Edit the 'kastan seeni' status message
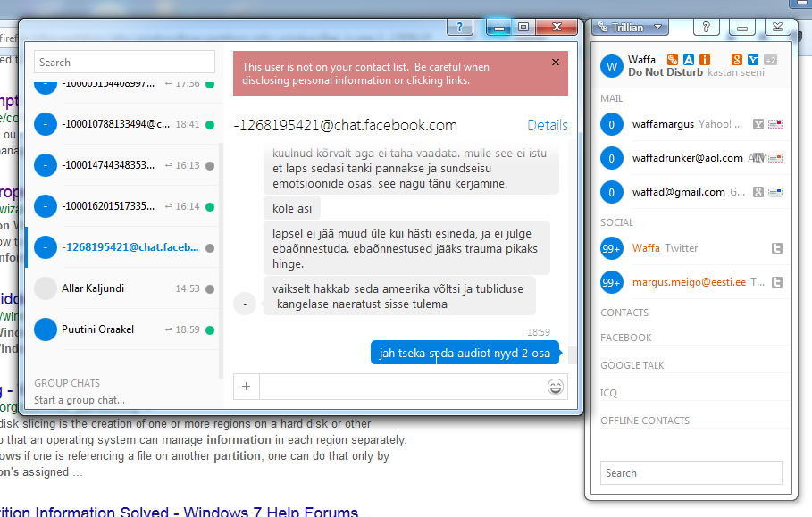The width and height of the screenshot is (812, 517). coord(736,72)
